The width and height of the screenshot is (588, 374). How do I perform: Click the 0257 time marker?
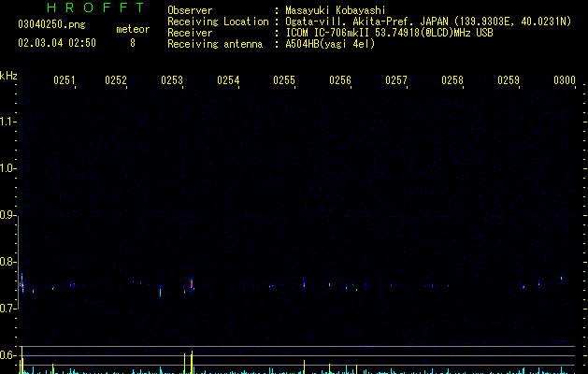pyautogui.click(x=396, y=80)
